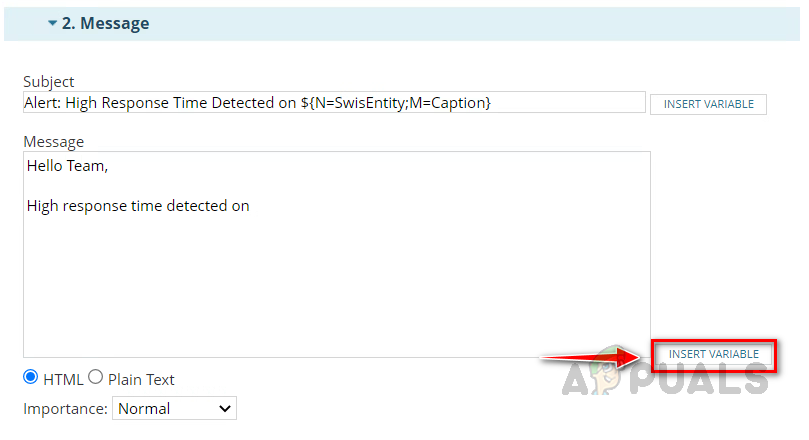Image resolution: width=809 pixels, height=440 pixels.
Task: Click the "Hello Team," line in message
Action: [x=67, y=167]
